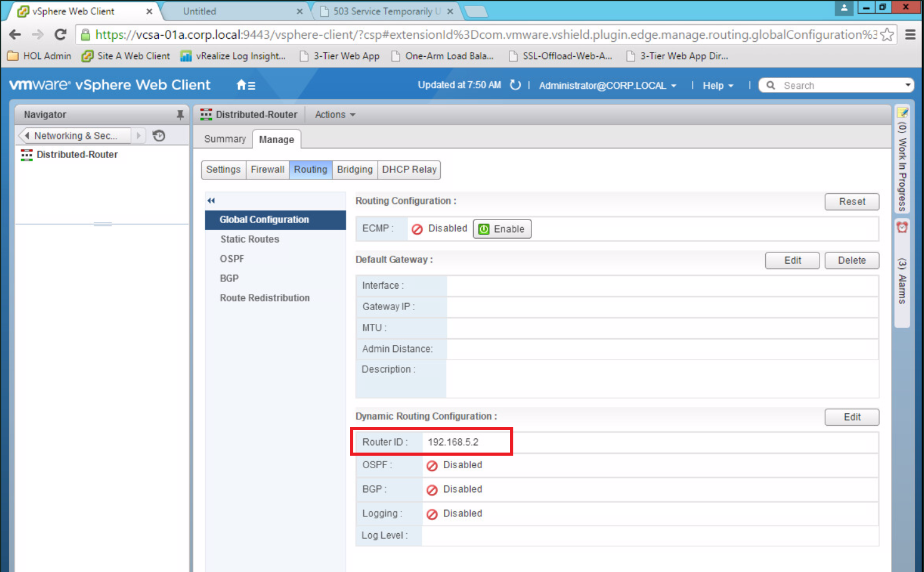Open a new browser tab
This screenshot has width=924, height=572.
(x=476, y=11)
